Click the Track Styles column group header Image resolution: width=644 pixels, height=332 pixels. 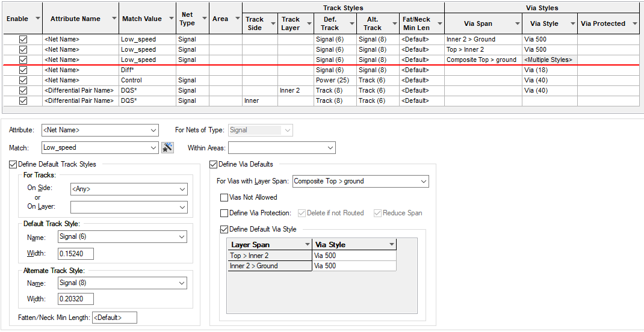(x=343, y=8)
